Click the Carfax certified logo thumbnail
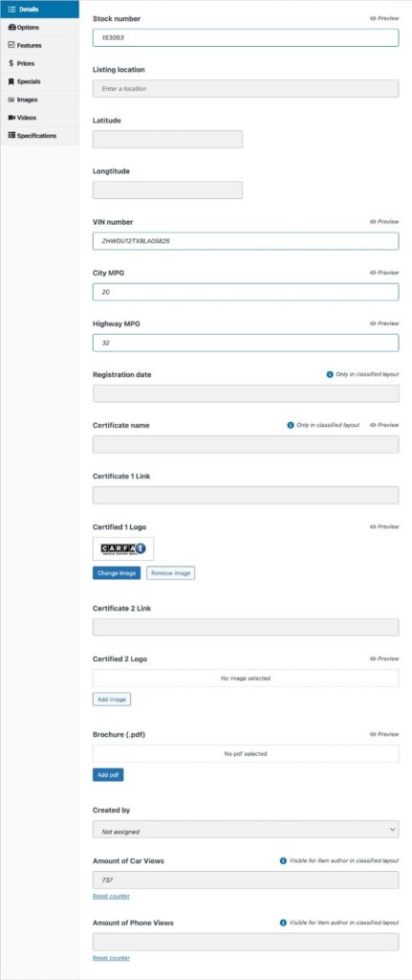 pyautogui.click(x=123, y=548)
